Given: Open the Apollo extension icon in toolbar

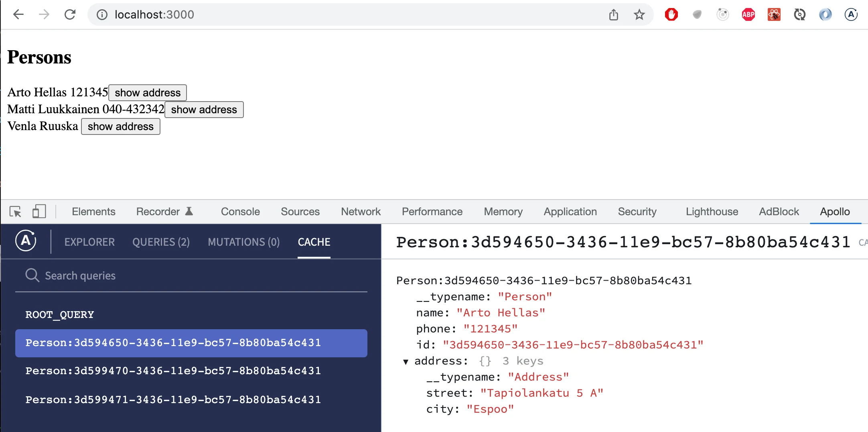Looking at the screenshot, I should pyautogui.click(x=851, y=15).
